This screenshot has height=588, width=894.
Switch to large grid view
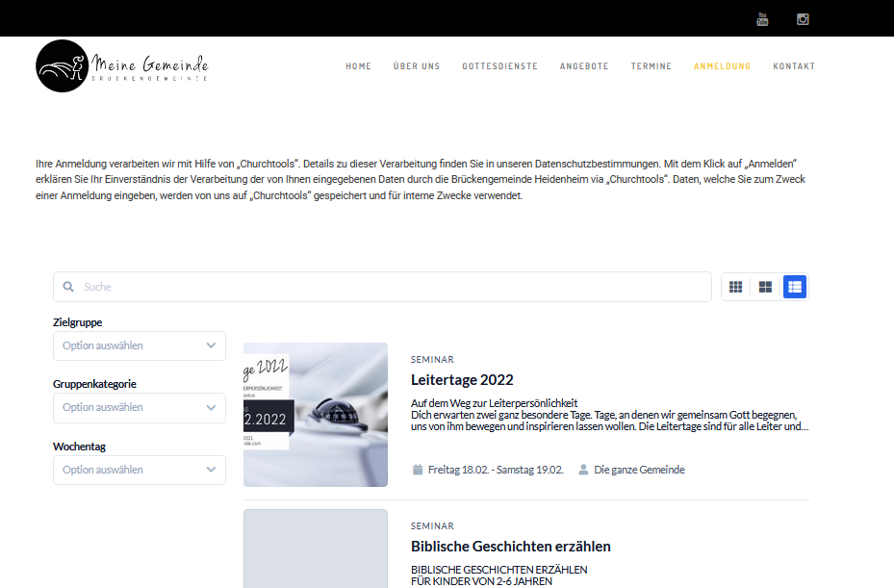tap(765, 287)
